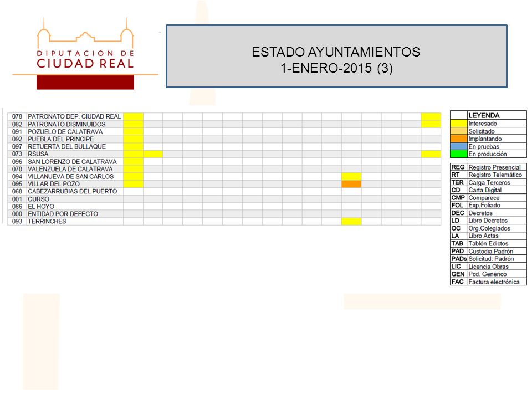Viewport: 532px width, 399px height.
Task: Click the yellow Interesado legend swatch
Action: [459, 124]
